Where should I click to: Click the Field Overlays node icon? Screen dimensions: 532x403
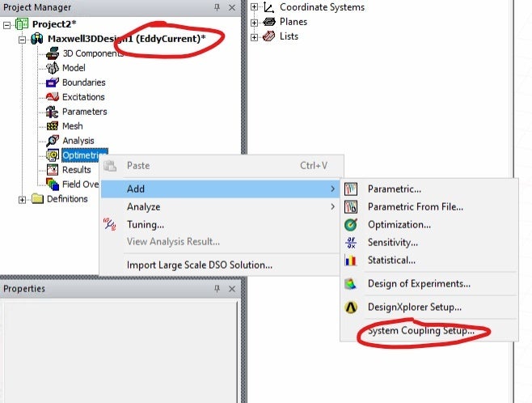click(53, 184)
